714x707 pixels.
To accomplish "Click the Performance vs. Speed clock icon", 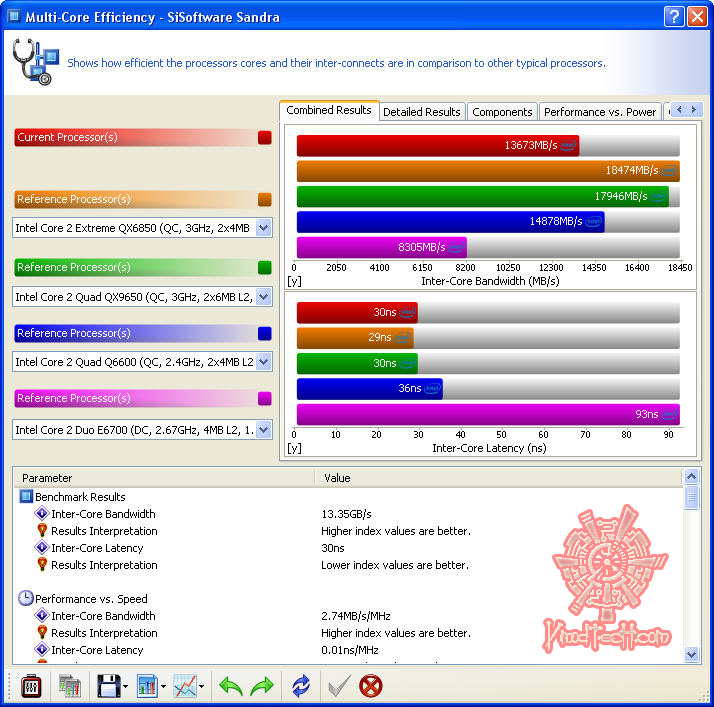I will [x=26, y=598].
